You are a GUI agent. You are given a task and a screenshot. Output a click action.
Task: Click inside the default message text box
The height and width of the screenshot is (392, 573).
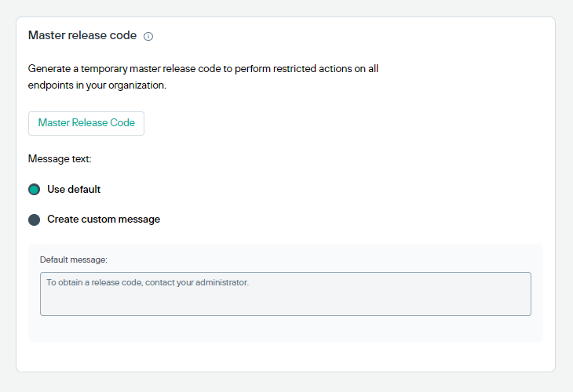pos(286,294)
